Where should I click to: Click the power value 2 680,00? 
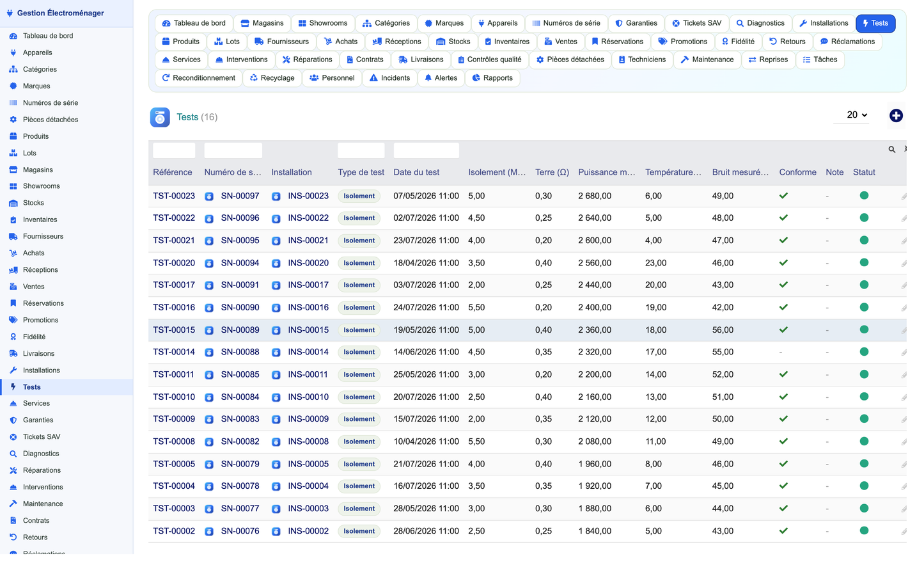tap(595, 196)
